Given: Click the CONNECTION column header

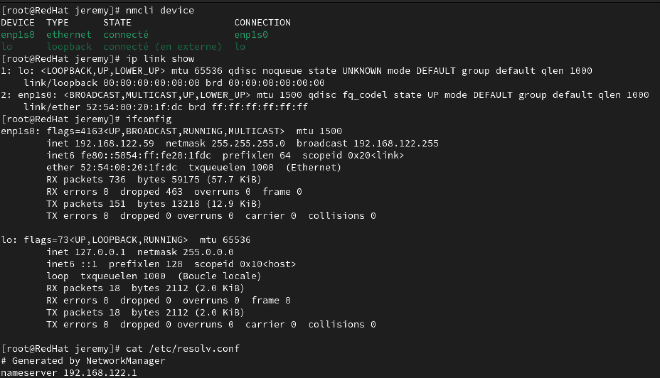Looking at the screenshot, I should click(x=262, y=23).
